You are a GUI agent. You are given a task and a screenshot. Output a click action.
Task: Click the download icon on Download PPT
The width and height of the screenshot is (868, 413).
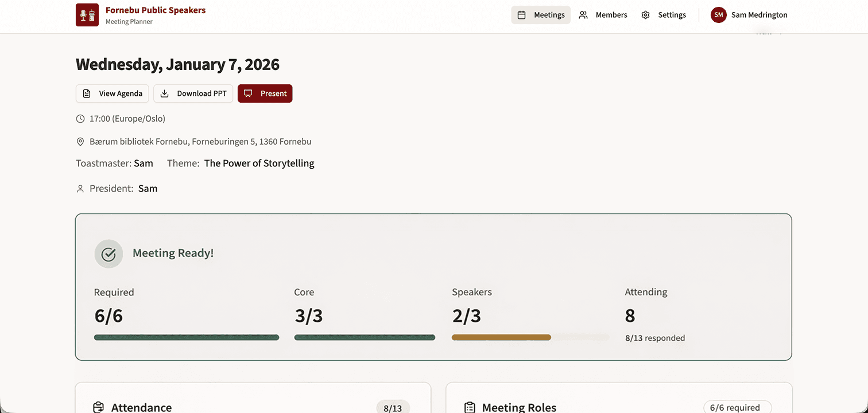tap(165, 93)
